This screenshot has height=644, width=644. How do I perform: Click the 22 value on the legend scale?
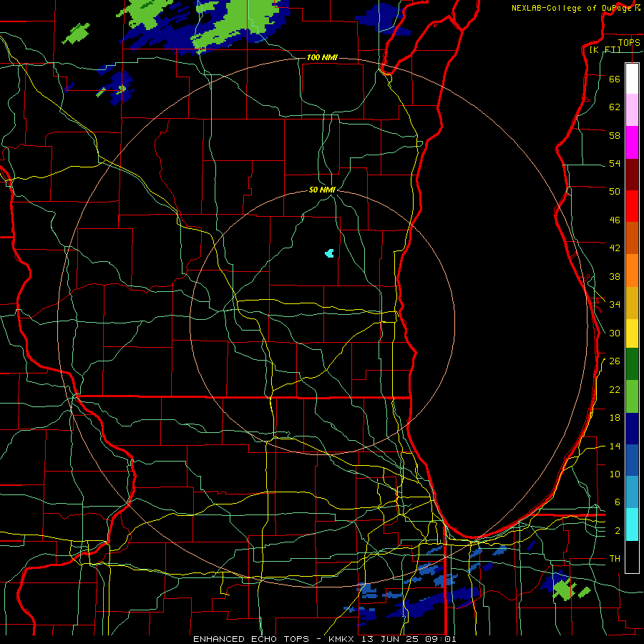615,389
